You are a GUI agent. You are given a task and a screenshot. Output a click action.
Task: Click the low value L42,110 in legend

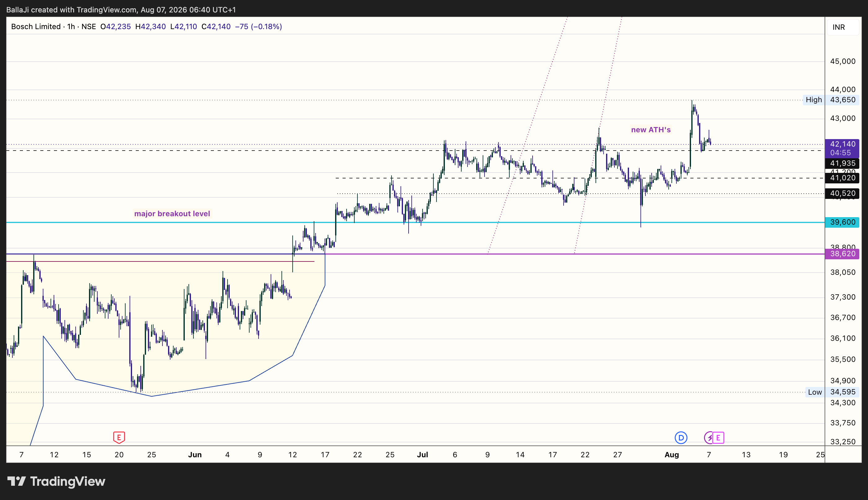(x=184, y=26)
